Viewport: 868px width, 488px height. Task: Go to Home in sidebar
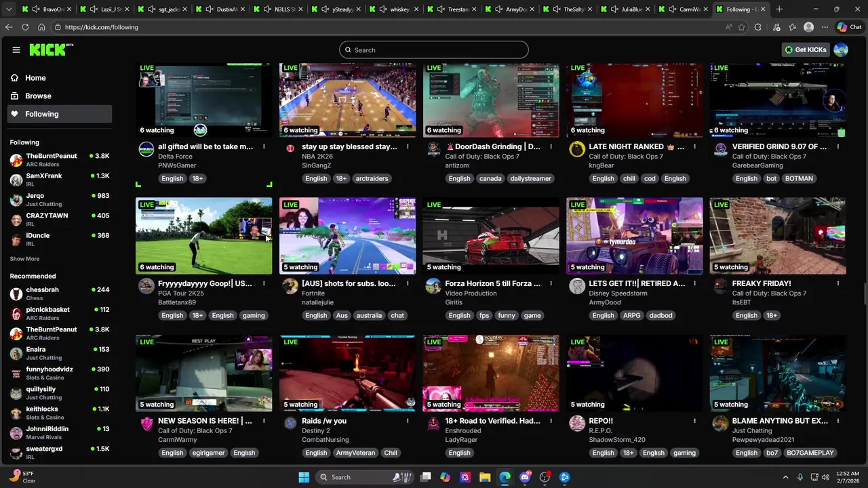(60, 78)
